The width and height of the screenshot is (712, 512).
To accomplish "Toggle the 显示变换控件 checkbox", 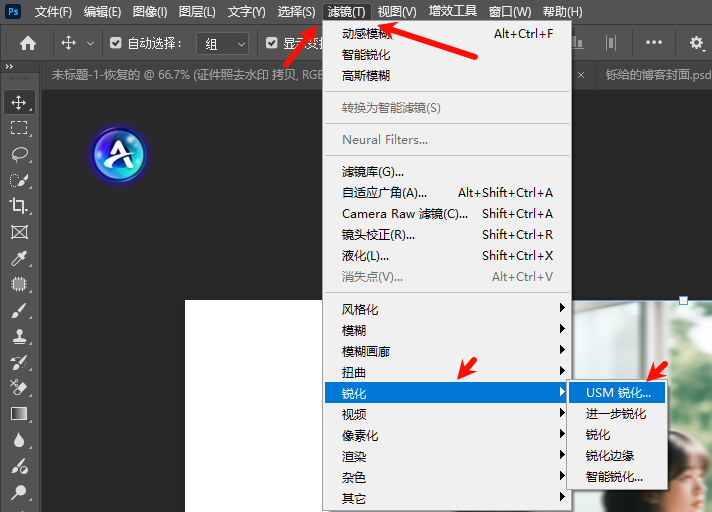I will tap(272, 43).
